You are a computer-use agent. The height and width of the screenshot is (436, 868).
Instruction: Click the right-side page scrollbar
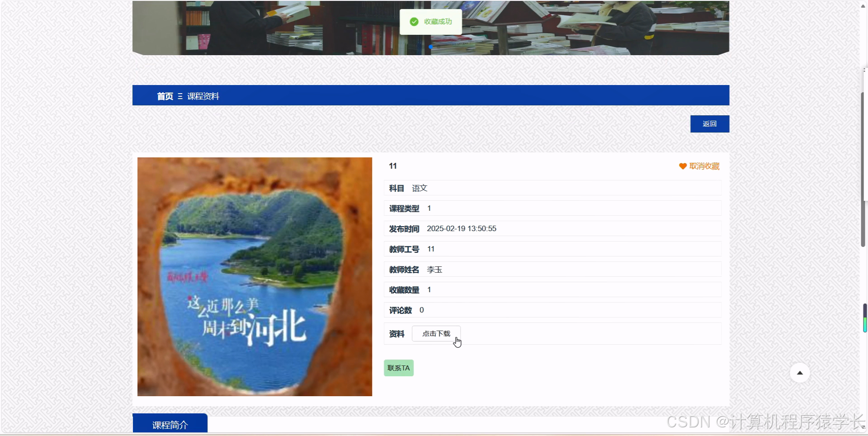(x=863, y=317)
